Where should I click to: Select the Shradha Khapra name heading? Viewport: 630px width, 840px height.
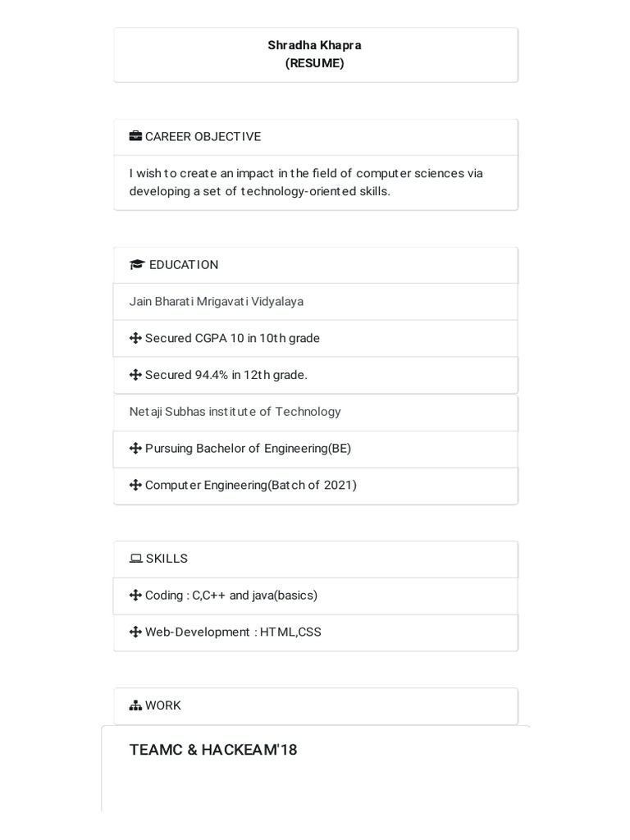314,45
